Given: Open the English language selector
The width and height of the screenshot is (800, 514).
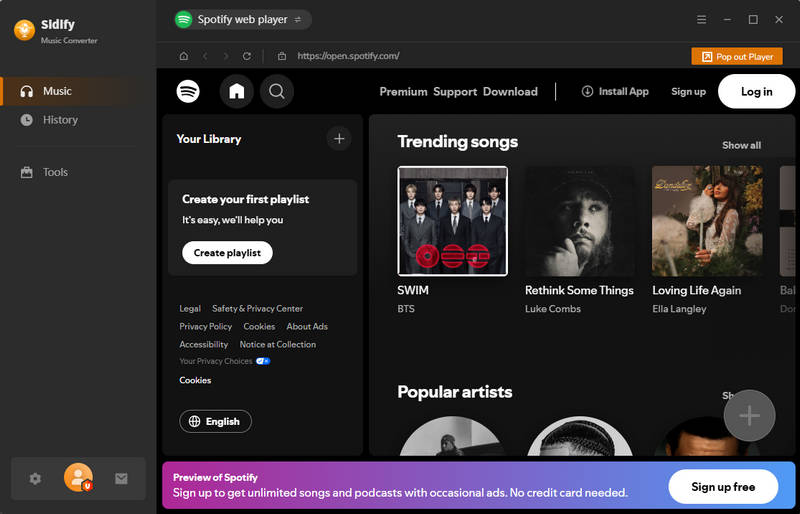Looking at the screenshot, I should [215, 421].
